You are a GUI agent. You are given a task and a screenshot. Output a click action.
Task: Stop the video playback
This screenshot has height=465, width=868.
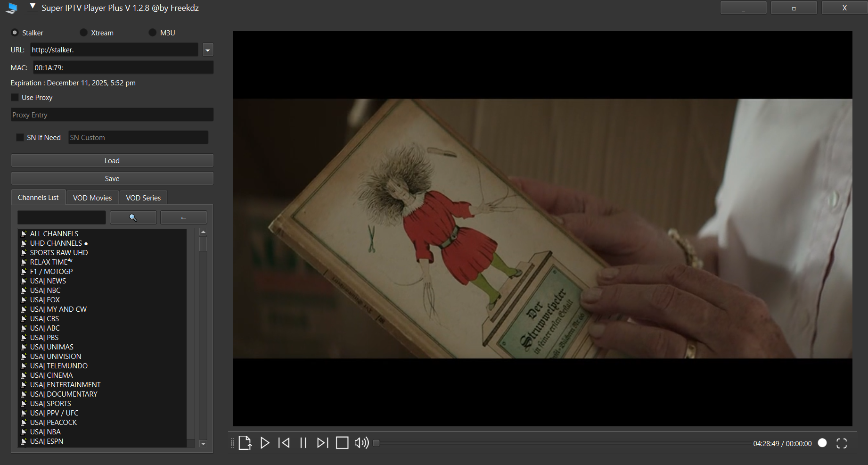click(342, 443)
